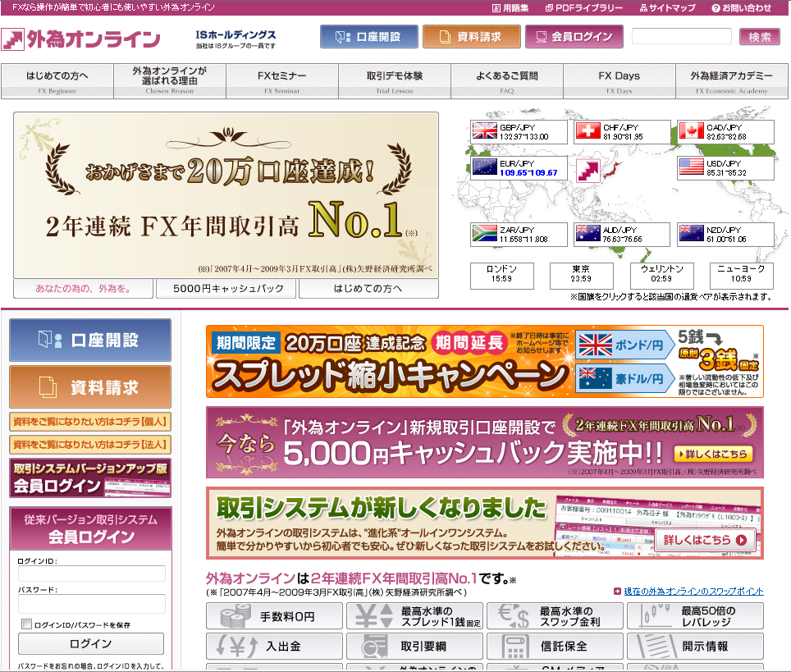Toggle ログインID/パスワードを保存 checkbox
Viewport: 791px width, 672px height.
tap(27, 624)
